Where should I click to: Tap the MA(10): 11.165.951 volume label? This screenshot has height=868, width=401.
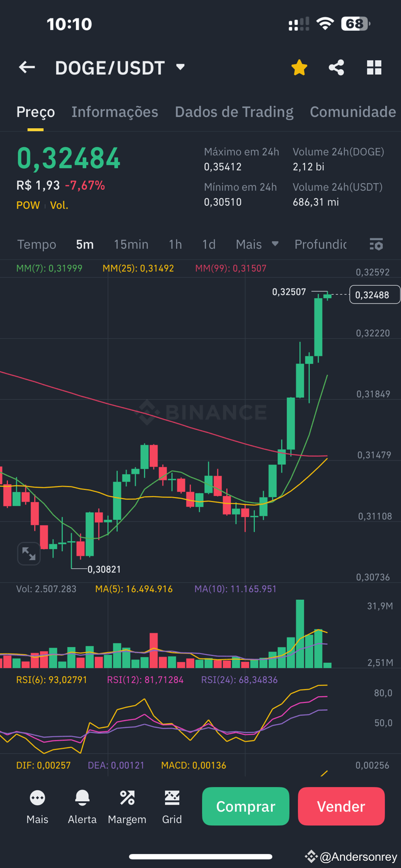coord(235,589)
